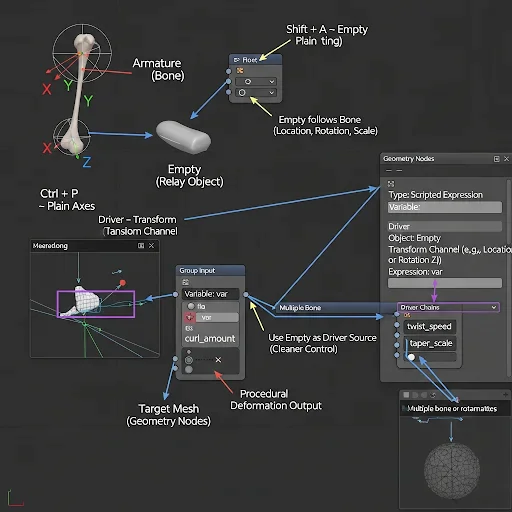Click the Type: Scripted Expression text
Viewport: 512px width, 512px height.
coord(435,195)
